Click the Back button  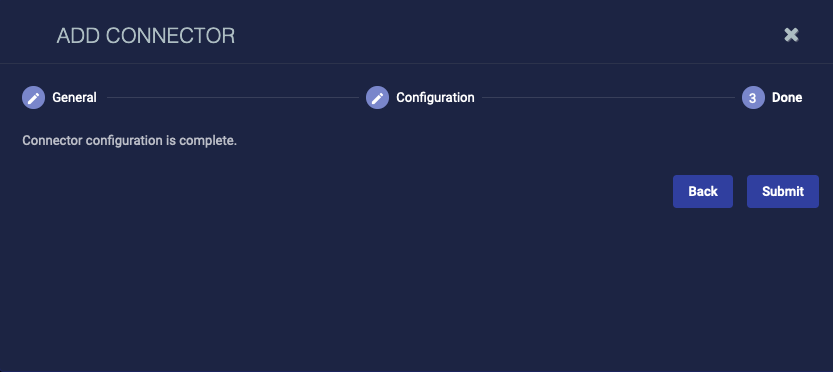(703, 191)
